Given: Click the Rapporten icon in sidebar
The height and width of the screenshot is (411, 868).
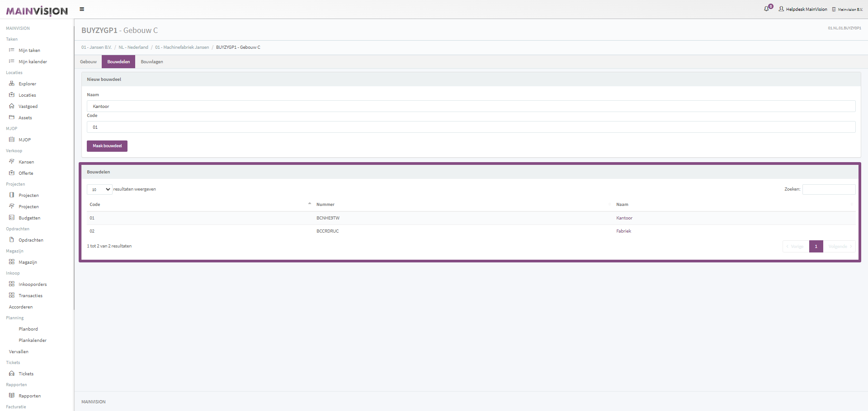Looking at the screenshot, I should pos(12,396).
